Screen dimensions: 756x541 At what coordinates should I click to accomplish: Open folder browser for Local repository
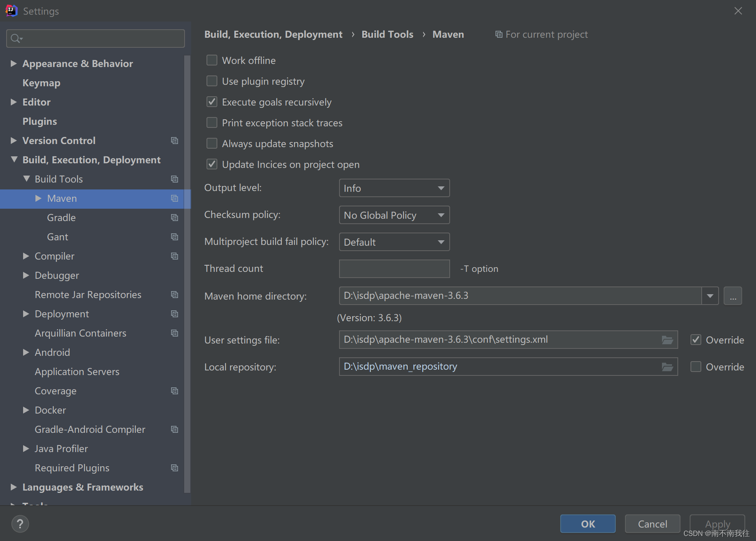point(667,367)
